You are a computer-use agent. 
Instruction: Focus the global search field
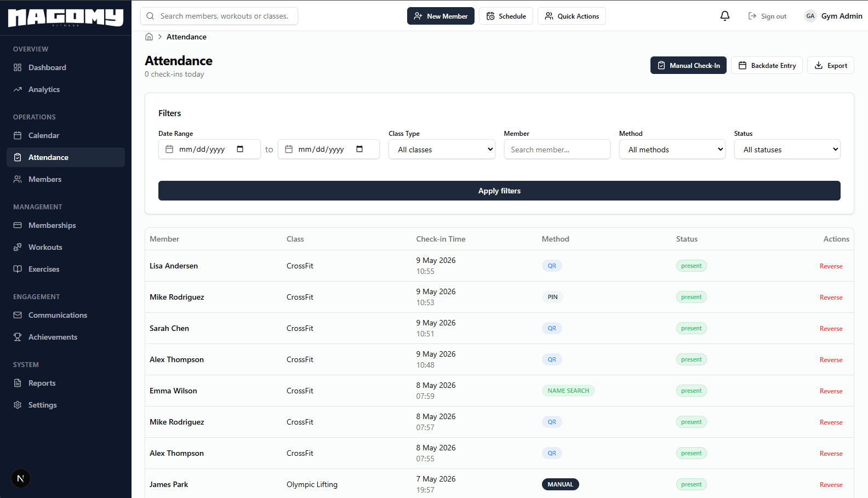(219, 16)
